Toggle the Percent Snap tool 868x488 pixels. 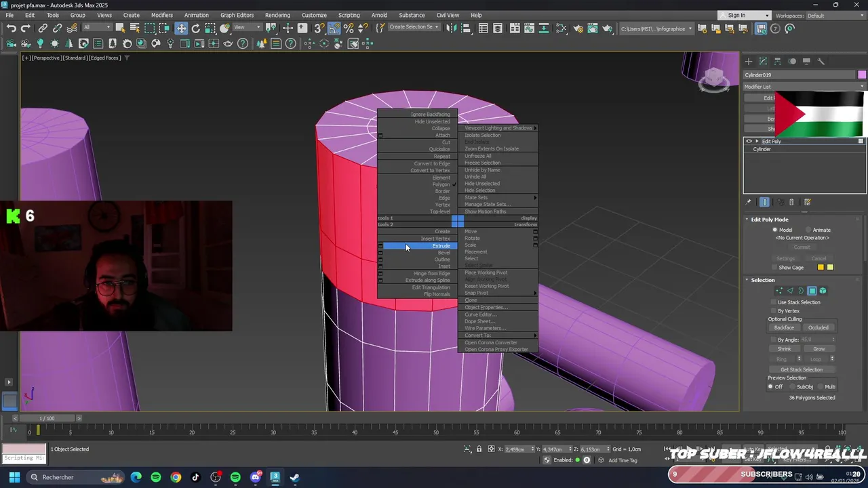click(x=349, y=28)
